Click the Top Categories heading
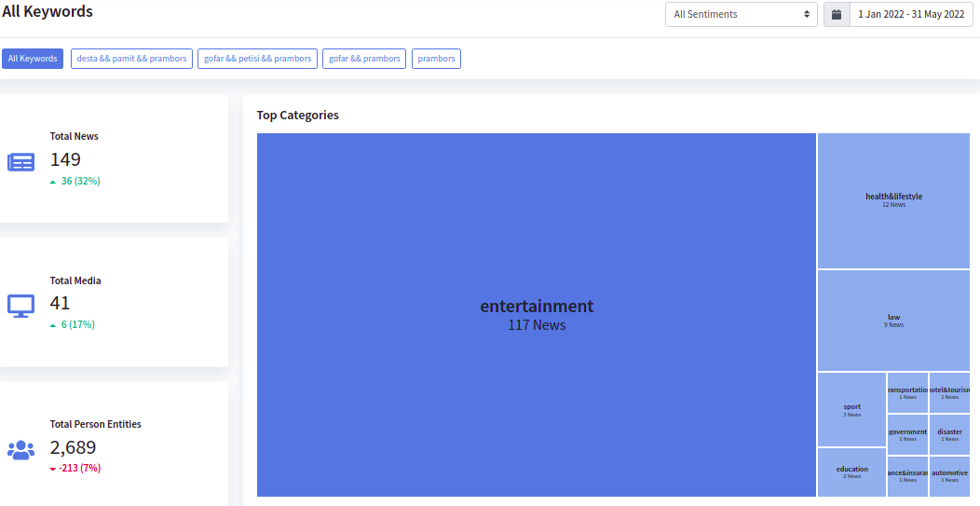Viewport: 980px width, 506px height. point(297,116)
